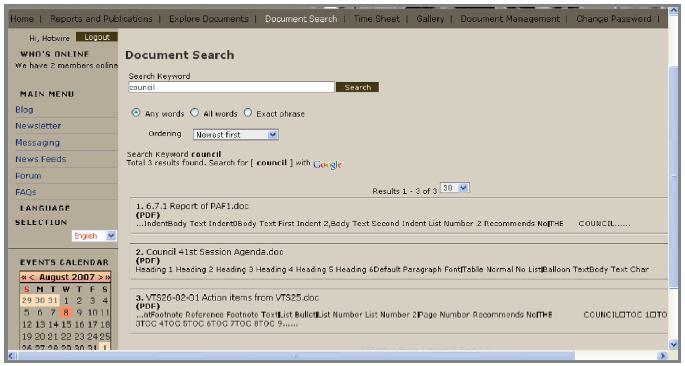Screen dimensions: 685x366
Task: Select the Any words radio button
Action: point(136,113)
